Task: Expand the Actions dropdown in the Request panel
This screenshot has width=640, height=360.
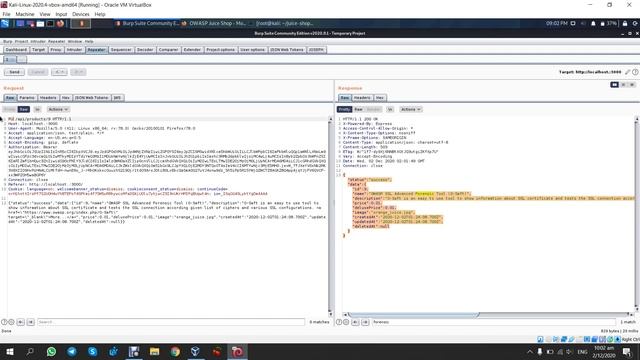Action: coord(58,109)
